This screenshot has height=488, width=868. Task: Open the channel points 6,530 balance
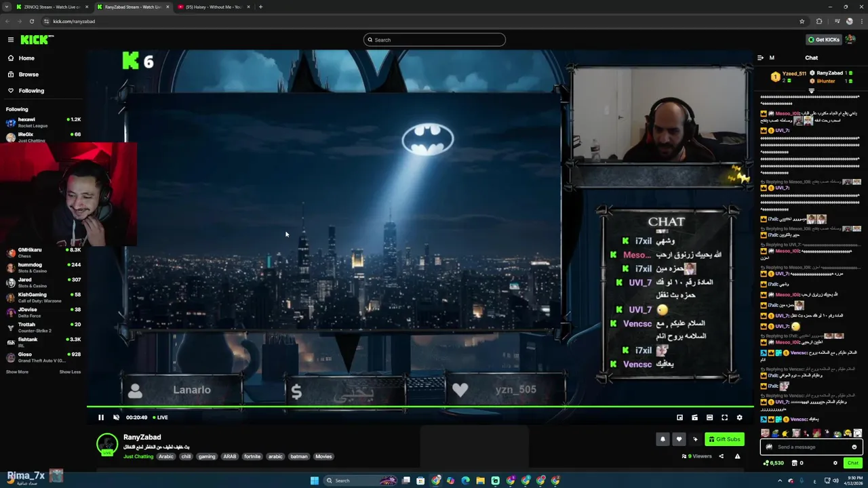point(774,463)
